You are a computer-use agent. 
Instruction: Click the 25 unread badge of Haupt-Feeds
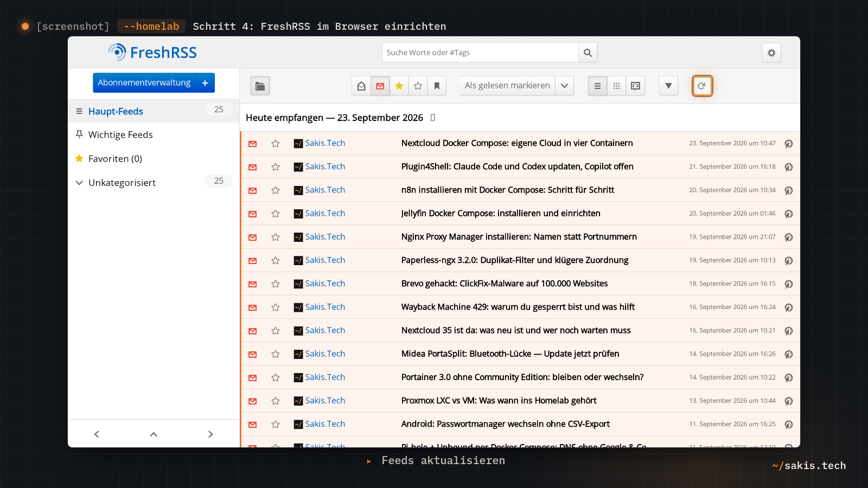[219, 110]
